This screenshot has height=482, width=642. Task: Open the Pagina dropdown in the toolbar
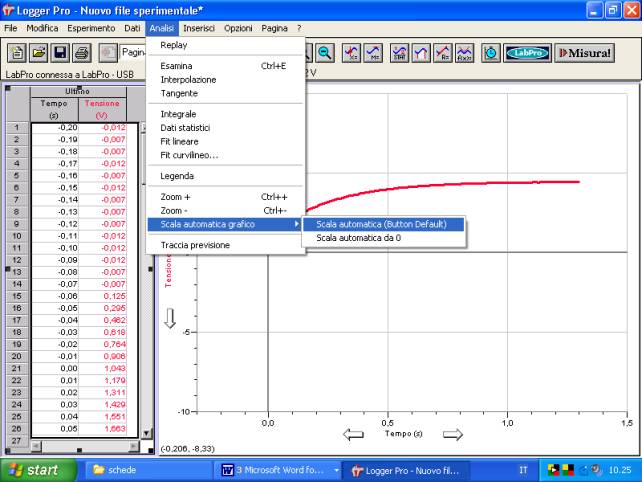coord(132,52)
